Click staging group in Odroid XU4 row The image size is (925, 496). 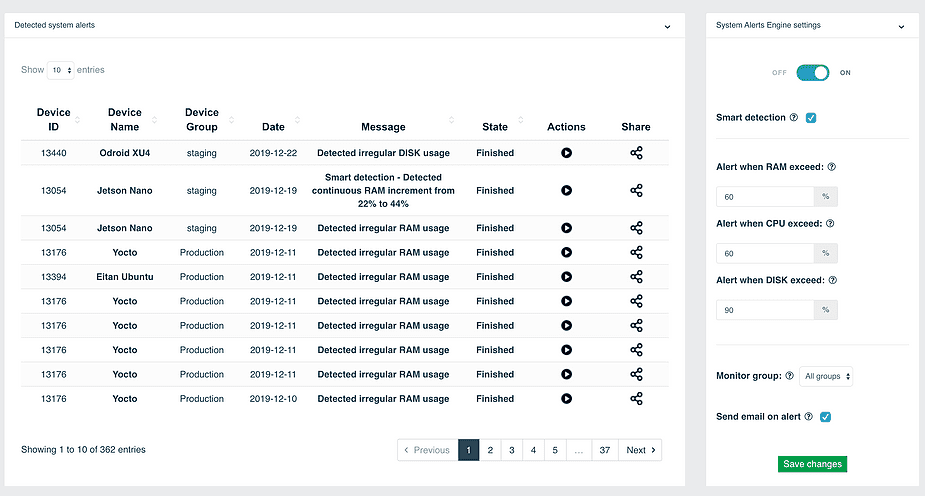(202, 153)
